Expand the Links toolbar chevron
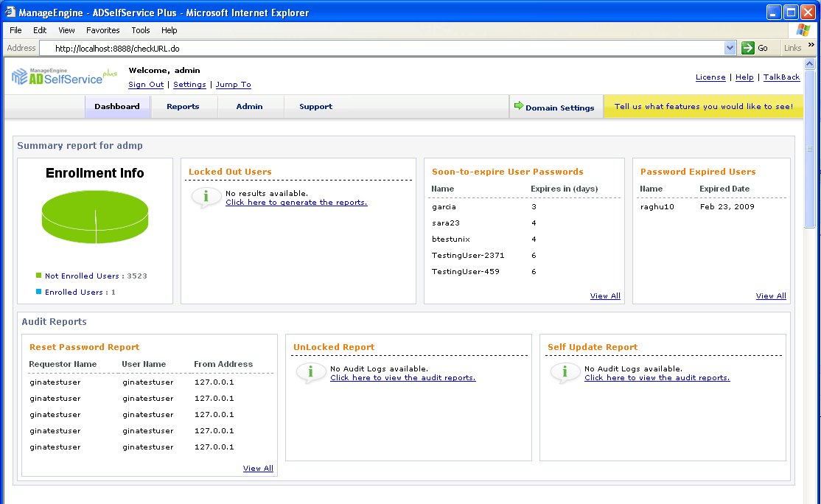 (x=811, y=45)
